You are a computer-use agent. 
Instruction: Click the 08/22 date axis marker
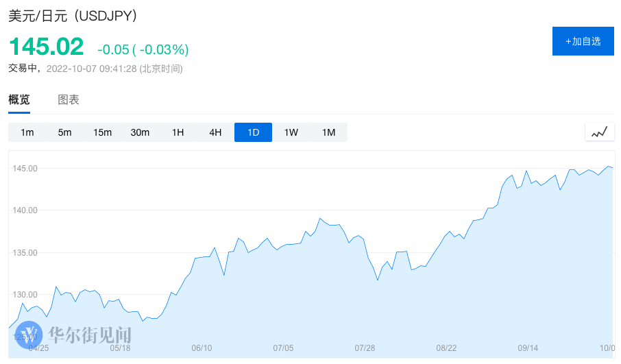pyautogui.click(x=446, y=348)
